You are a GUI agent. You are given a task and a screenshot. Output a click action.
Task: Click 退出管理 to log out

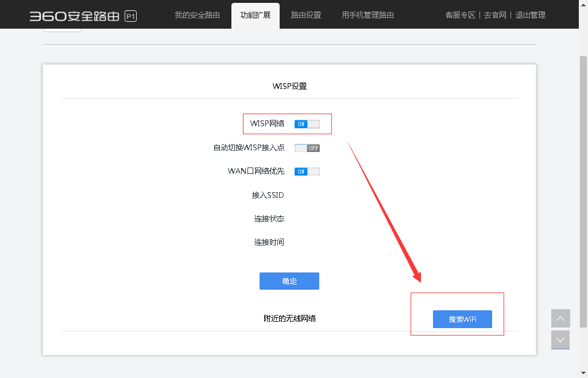click(x=530, y=15)
